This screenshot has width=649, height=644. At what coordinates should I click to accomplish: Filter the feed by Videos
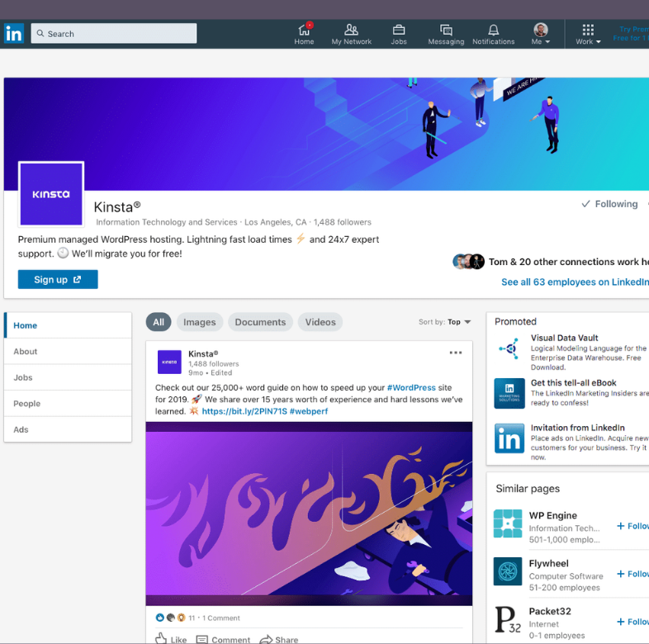pyautogui.click(x=320, y=322)
